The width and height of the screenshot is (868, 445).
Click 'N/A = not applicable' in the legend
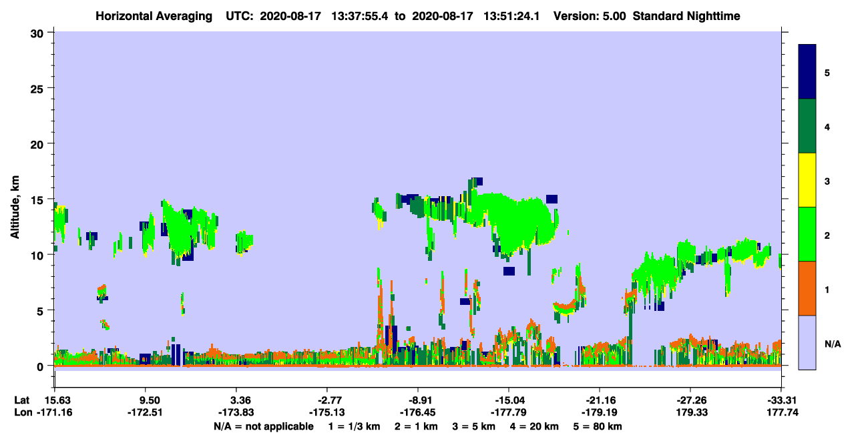[x=263, y=426]
